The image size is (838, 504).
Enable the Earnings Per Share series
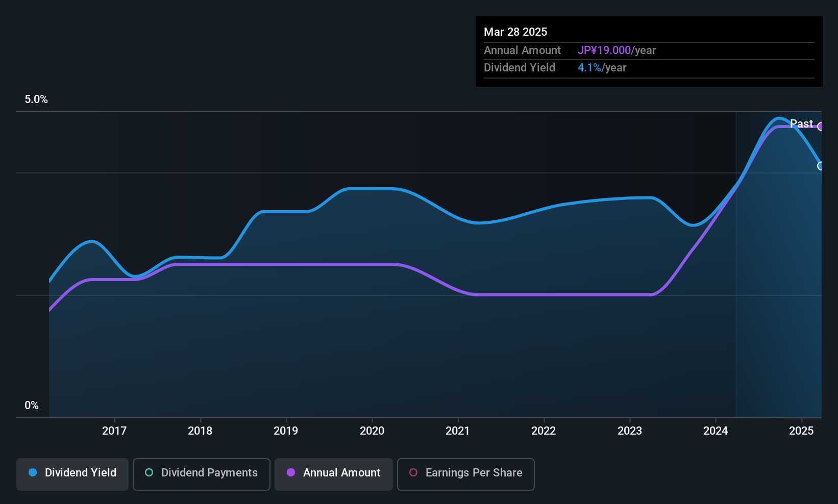pos(466,474)
